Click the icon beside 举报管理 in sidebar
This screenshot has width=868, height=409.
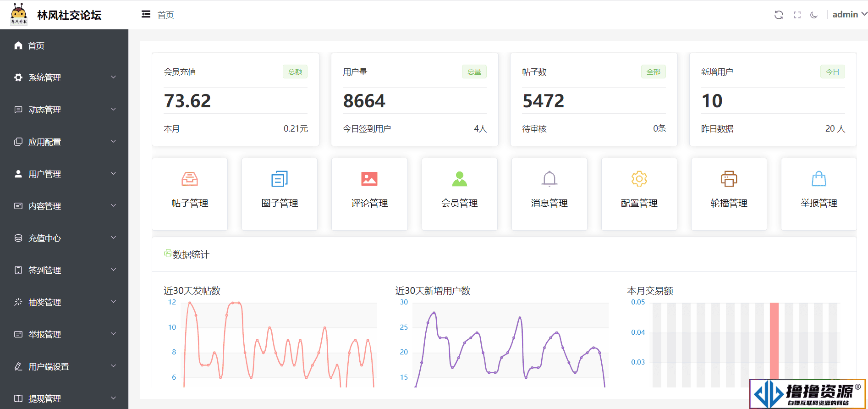(18, 334)
